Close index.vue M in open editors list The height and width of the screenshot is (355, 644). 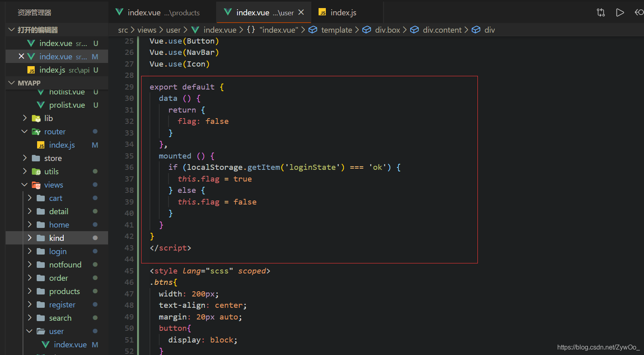tap(21, 56)
